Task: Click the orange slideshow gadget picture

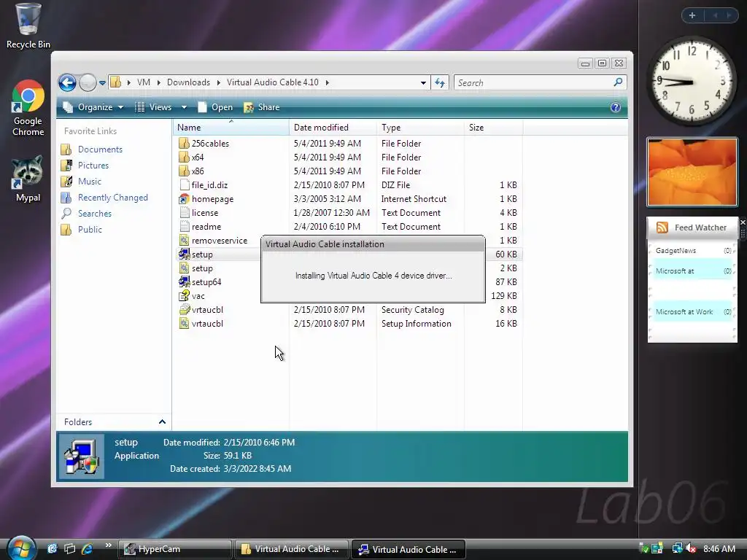Action: point(692,172)
